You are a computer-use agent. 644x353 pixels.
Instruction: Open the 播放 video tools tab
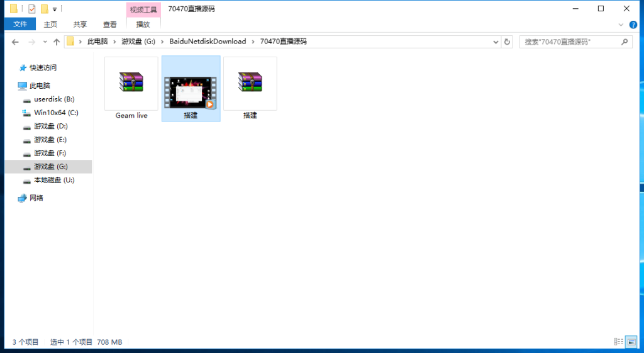pos(143,25)
